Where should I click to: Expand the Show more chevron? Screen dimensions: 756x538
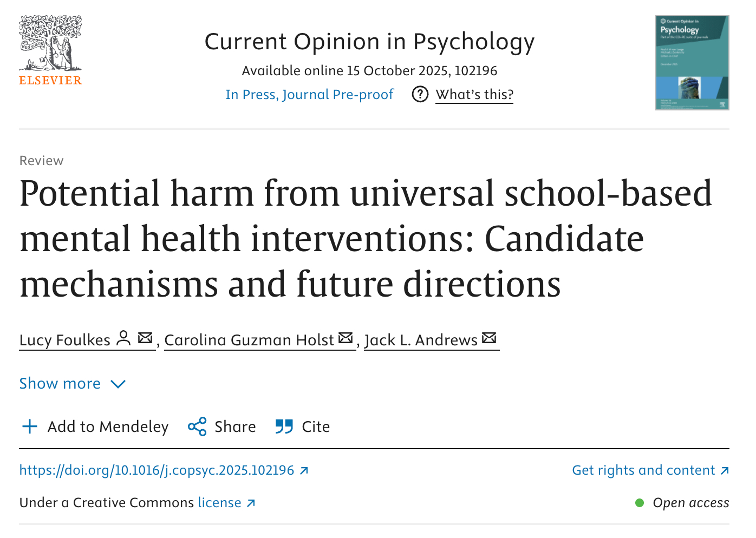click(118, 384)
